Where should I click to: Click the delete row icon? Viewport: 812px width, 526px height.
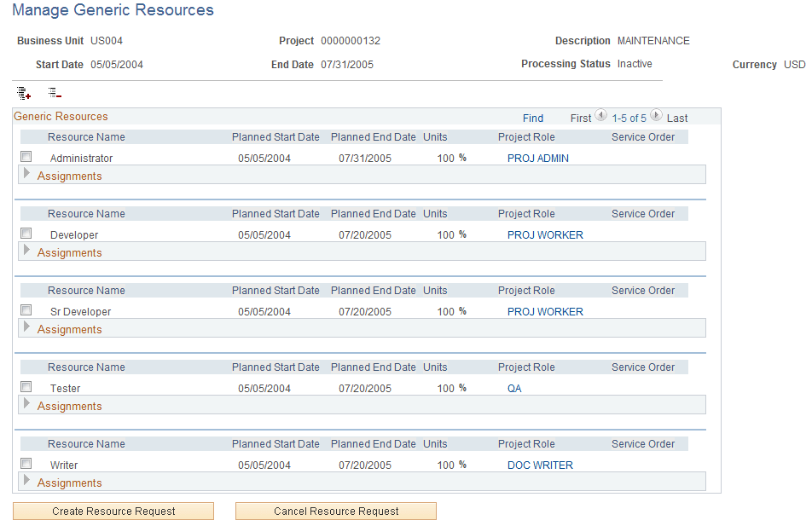click(x=54, y=92)
